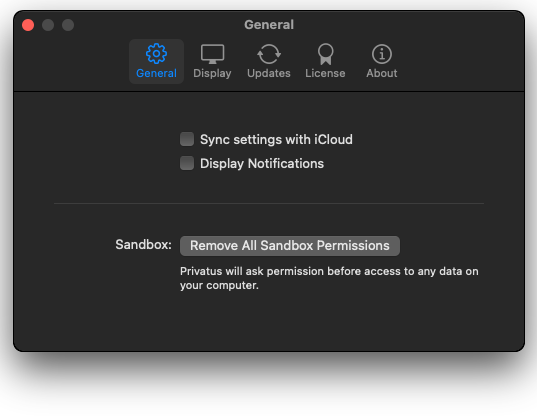Switch to the Display tab label
Viewport: 537px width, 416px height.
[212, 73]
